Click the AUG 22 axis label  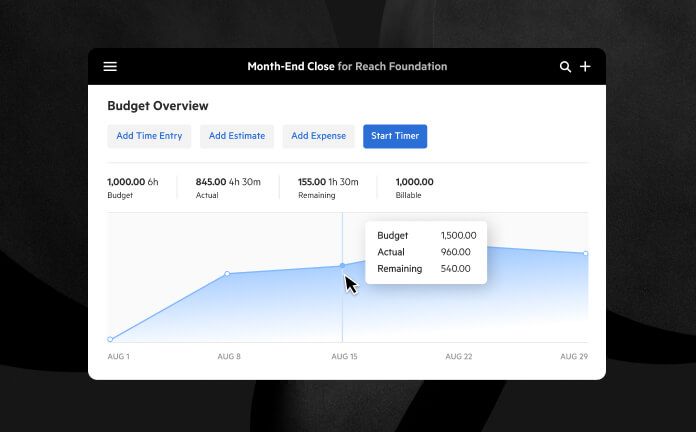(459, 357)
